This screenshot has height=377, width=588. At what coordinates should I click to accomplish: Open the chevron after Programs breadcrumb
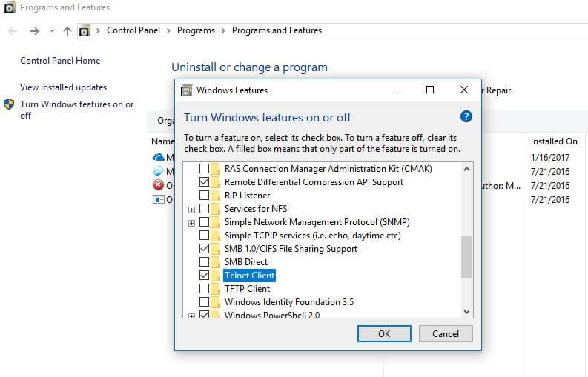tap(223, 30)
